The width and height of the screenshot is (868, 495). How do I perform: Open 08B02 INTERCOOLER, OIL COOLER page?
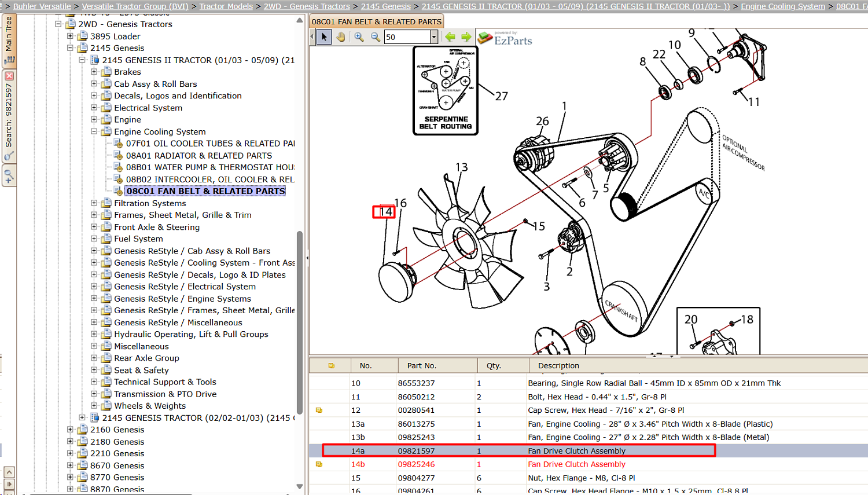click(211, 179)
